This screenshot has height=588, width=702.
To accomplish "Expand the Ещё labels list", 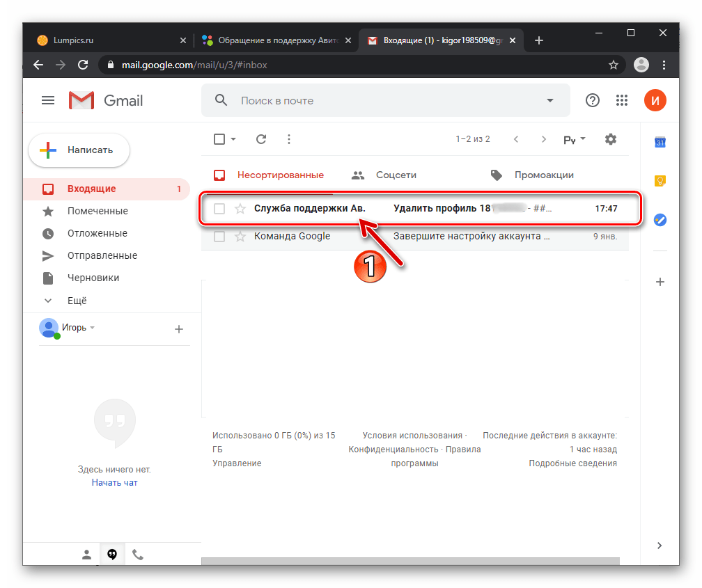I will 77,301.
